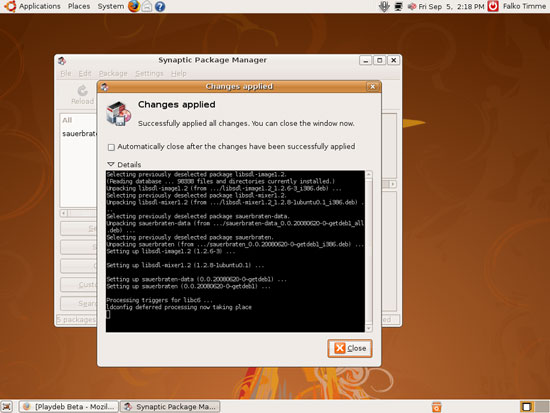The width and height of the screenshot is (550, 413).
Task: Select Synaptic Package Manager taskbar entry
Action: point(170,407)
